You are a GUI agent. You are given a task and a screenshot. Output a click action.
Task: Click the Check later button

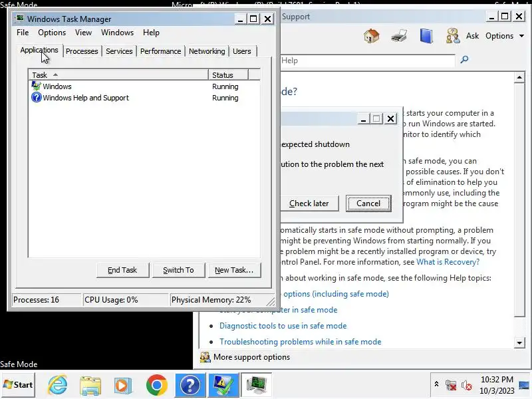tap(309, 203)
